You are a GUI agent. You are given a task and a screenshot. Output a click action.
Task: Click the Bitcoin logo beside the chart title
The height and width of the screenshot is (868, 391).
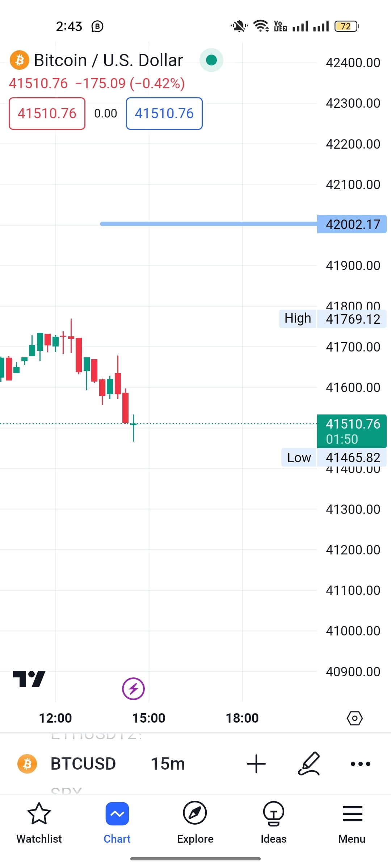[x=19, y=60]
